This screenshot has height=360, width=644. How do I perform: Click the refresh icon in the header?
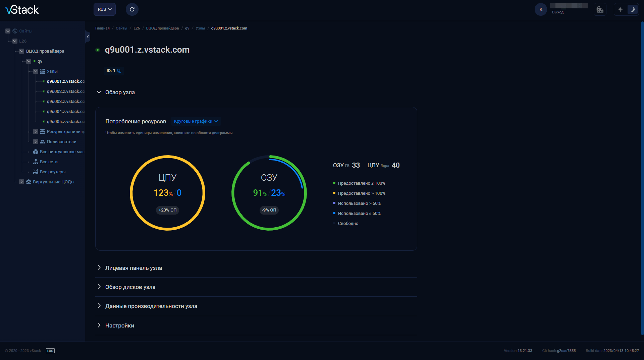coord(132,9)
